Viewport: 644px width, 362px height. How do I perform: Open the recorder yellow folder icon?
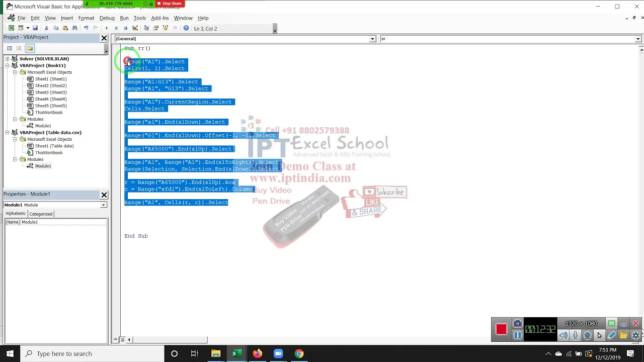(623, 335)
